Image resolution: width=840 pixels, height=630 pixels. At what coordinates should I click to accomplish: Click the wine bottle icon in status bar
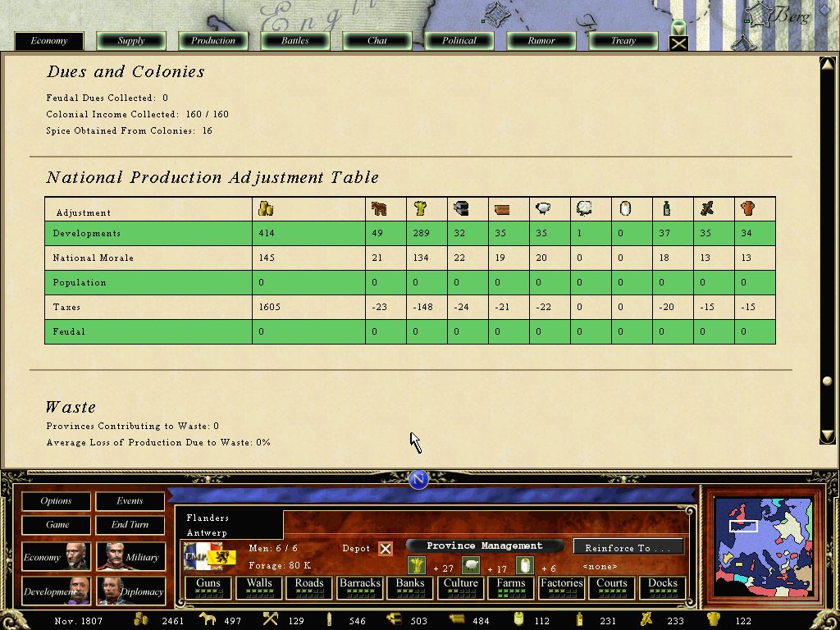point(579,620)
